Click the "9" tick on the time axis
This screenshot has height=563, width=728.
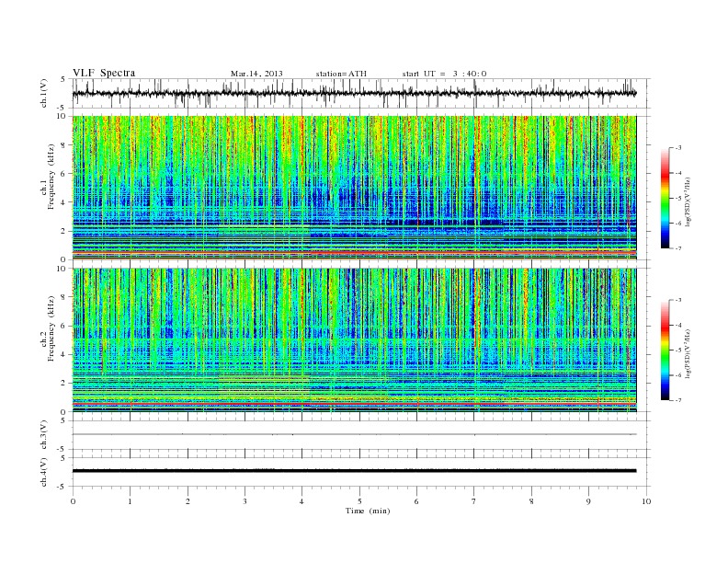(588, 501)
